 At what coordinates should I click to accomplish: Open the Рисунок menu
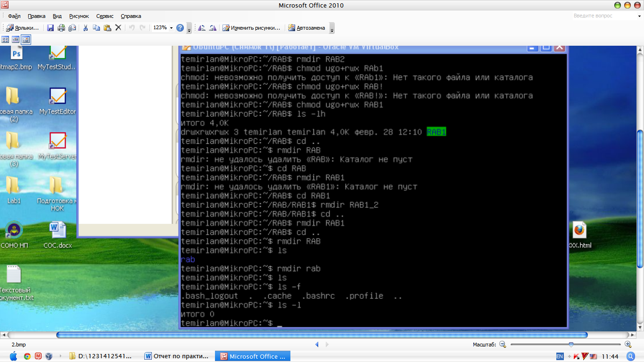79,16
